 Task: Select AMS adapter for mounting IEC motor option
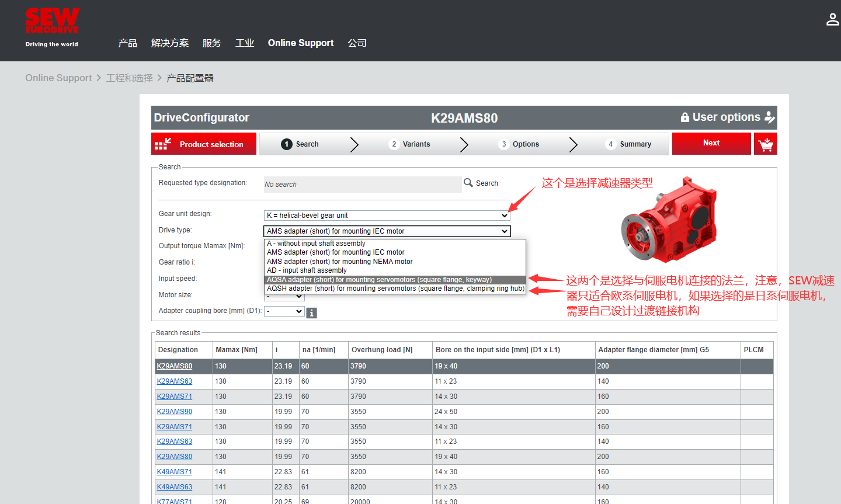coord(395,252)
